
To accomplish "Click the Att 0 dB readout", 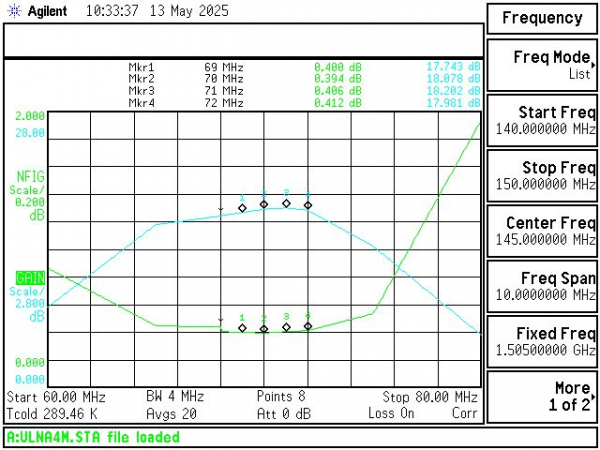I will tap(284, 413).
